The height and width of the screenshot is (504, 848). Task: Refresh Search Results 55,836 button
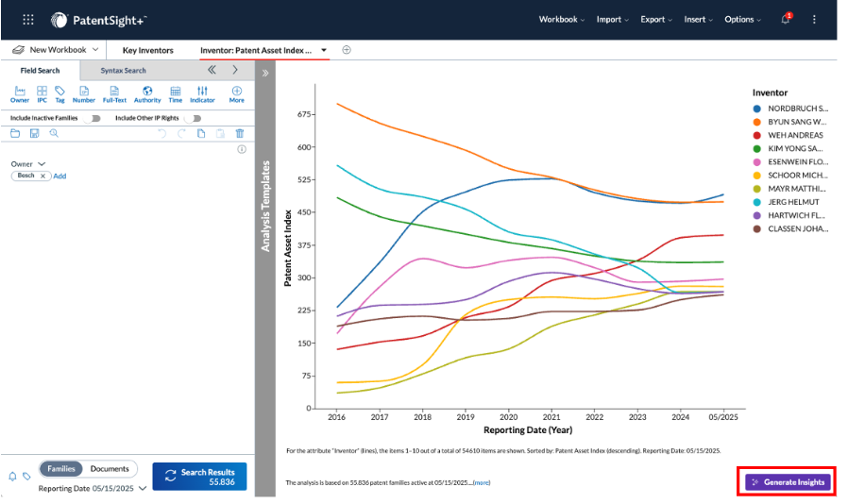199,477
